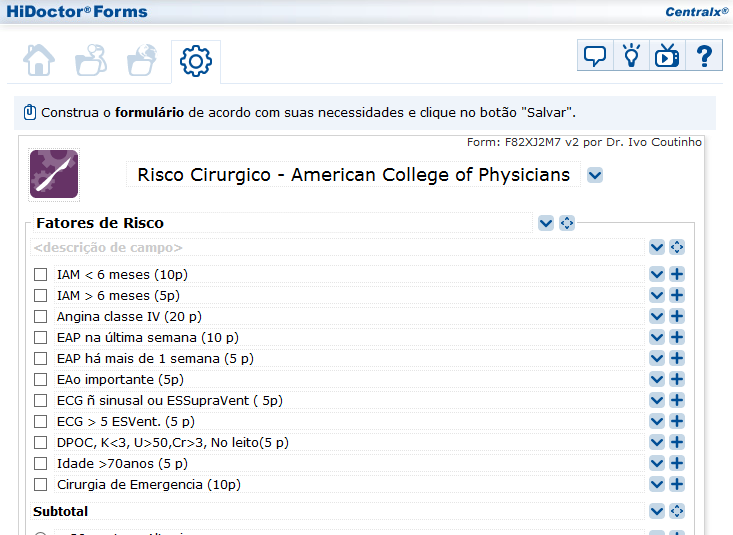Open the TV video tutorial icon
This screenshot has width=733, height=535.
pyautogui.click(x=667, y=56)
